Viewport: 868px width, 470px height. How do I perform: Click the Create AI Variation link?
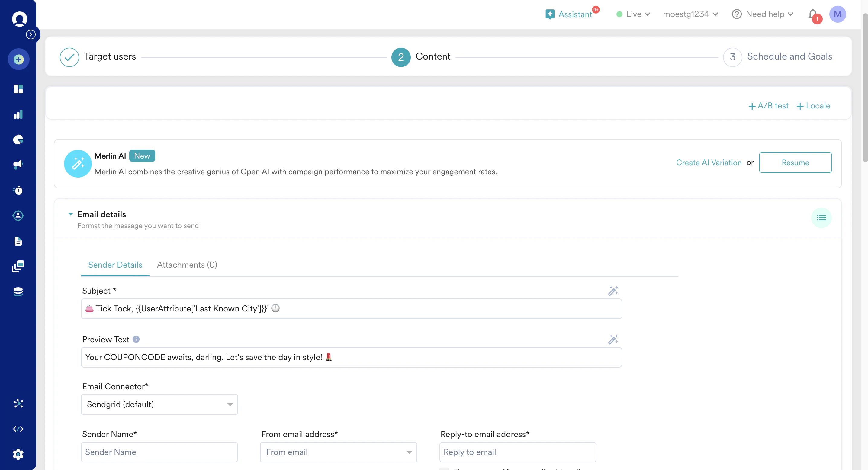pos(709,163)
